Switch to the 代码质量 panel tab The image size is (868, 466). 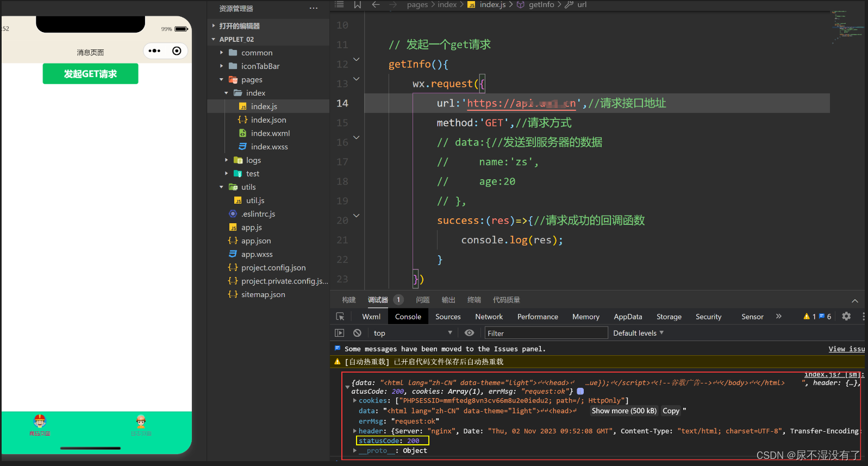pyautogui.click(x=507, y=300)
